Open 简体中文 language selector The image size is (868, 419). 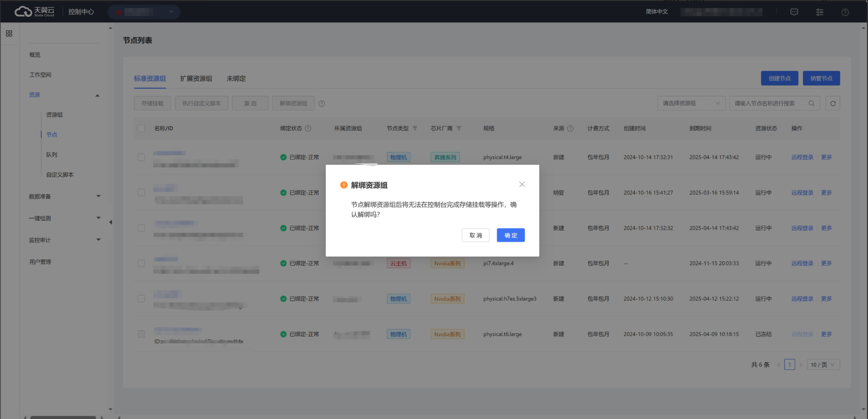pyautogui.click(x=656, y=12)
